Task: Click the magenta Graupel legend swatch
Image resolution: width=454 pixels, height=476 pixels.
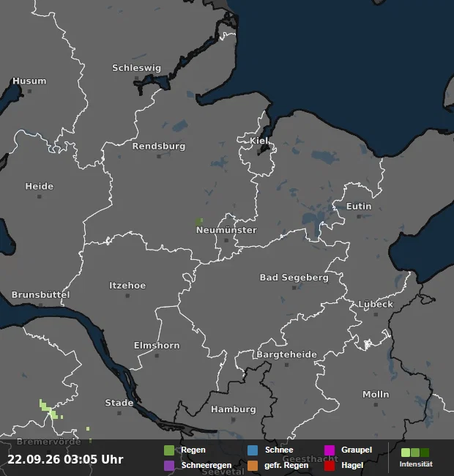Action: [x=330, y=450]
